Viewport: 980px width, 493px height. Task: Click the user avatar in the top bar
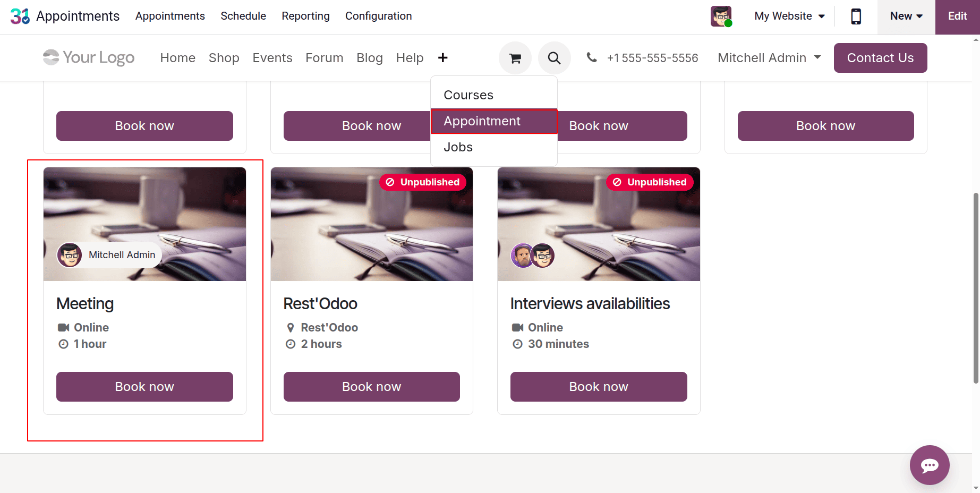(721, 16)
